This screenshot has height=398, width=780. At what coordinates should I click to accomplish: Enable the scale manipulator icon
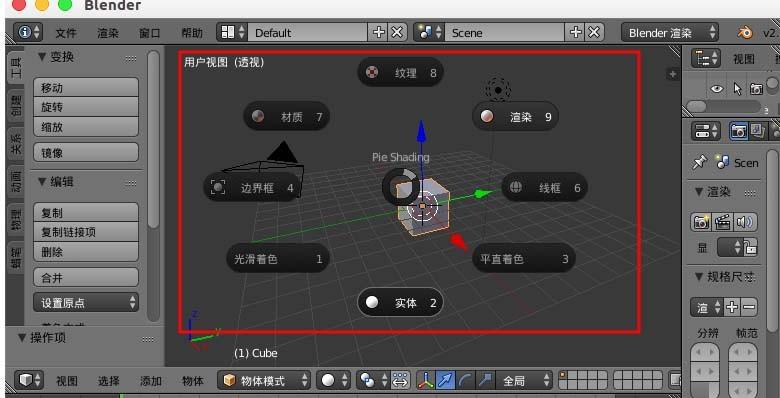point(485,381)
